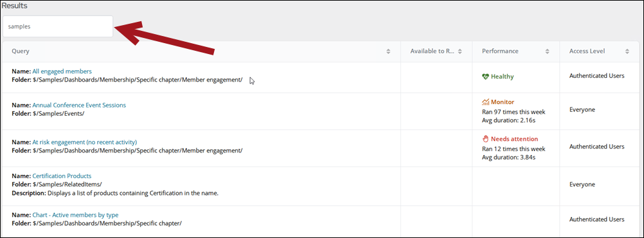This screenshot has width=644, height=238.
Task: Click the Monitor status label
Action: tap(503, 102)
